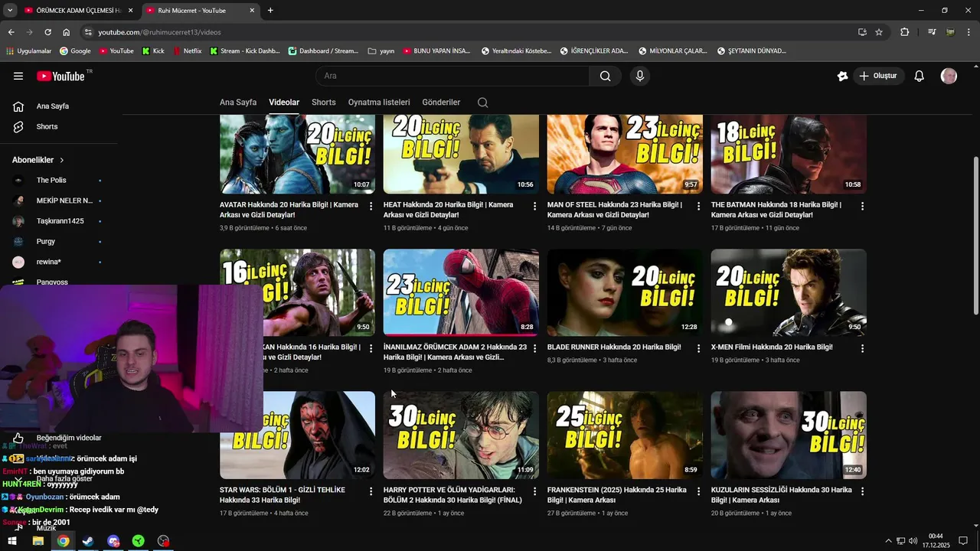This screenshot has height=551, width=980.
Task: Open options for BLADE RUNNER video
Action: [x=698, y=348]
